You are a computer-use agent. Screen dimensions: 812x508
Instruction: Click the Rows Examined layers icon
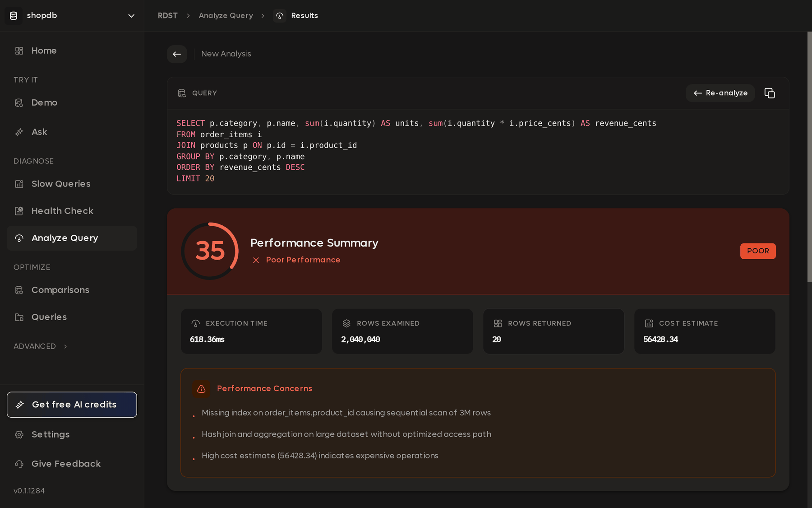(346, 323)
